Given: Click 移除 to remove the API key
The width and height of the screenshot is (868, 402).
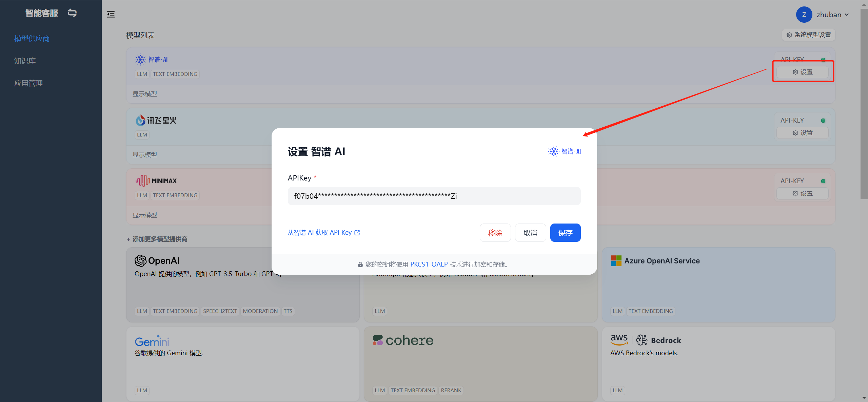Looking at the screenshot, I should point(495,233).
